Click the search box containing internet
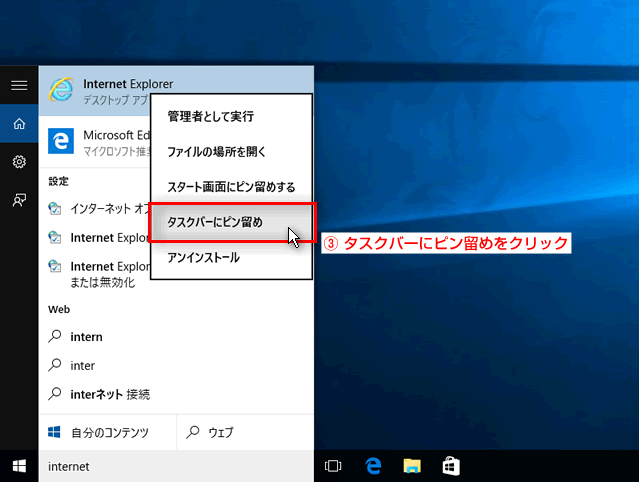This screenshot has height=482, width=639. (176, 466)
